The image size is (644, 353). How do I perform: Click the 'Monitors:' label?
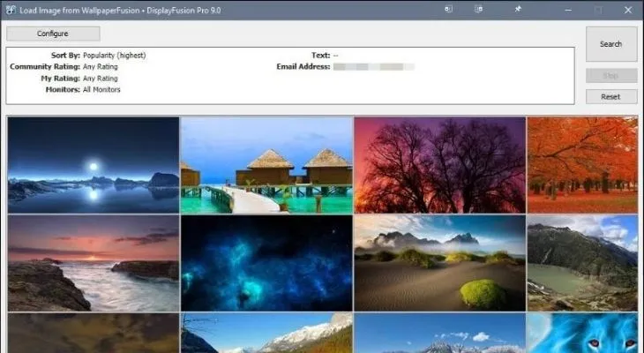click(x=63, y=90)
